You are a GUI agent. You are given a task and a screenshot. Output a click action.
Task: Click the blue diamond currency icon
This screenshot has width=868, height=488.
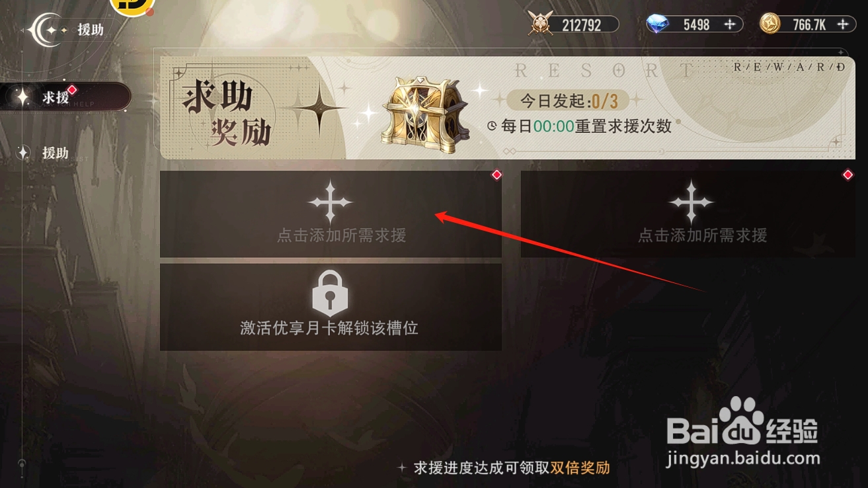coord(659,24)
